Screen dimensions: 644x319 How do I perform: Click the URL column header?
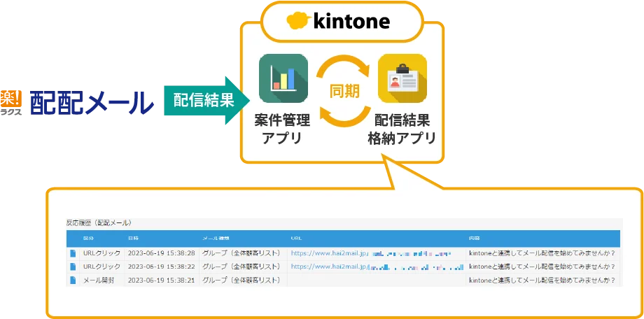tap(297, 238)
